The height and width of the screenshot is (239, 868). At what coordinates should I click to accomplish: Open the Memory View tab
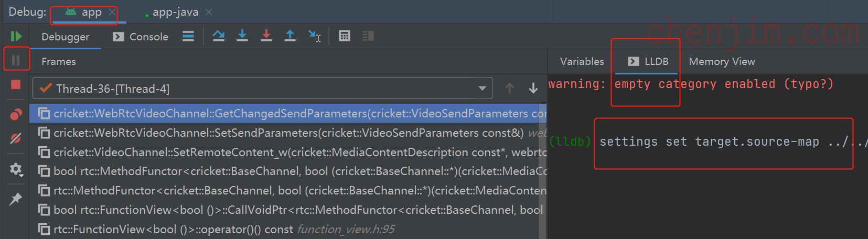pyautogui.click(x=722, y=61)
